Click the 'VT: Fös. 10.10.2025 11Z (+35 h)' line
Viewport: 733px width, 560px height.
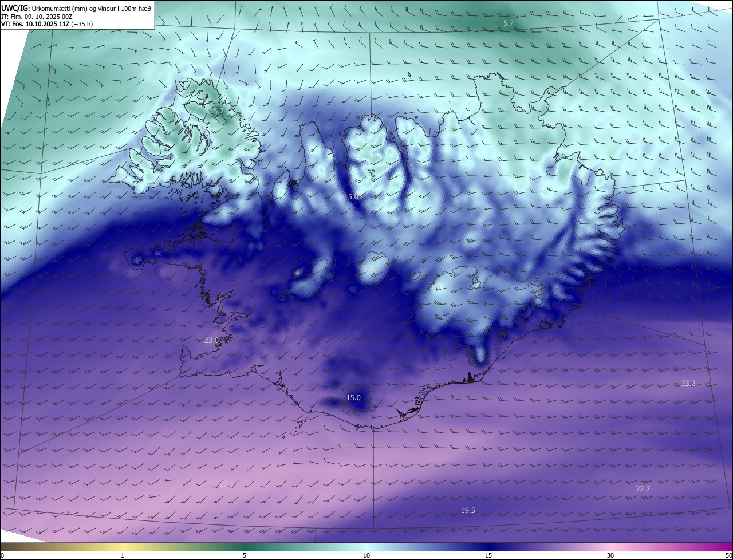(47, 24)
